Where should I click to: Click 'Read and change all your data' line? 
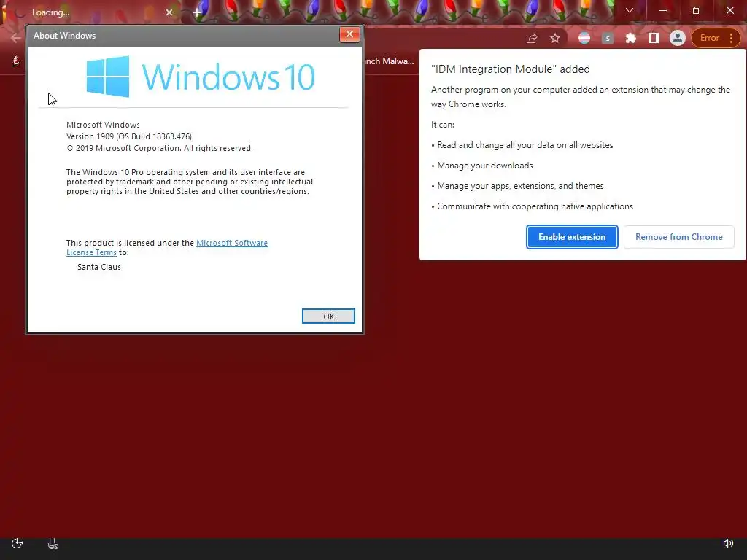point(525,145)
